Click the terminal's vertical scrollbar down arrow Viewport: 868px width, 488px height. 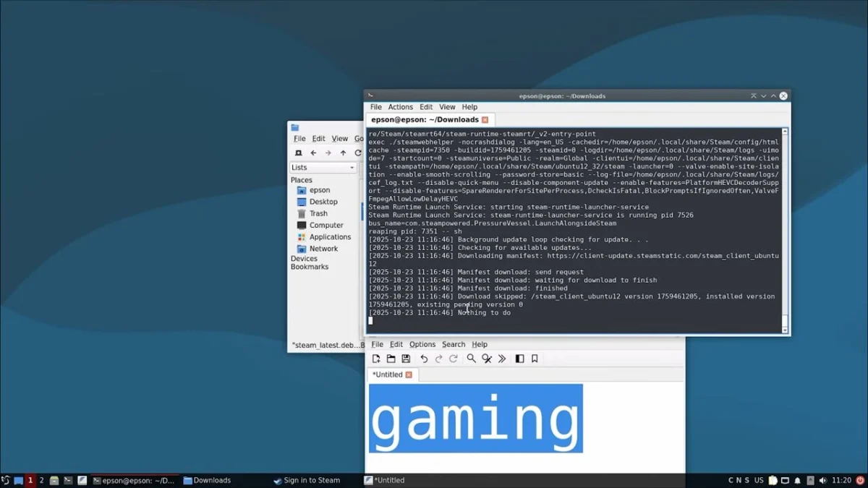[x=785, y=330]
